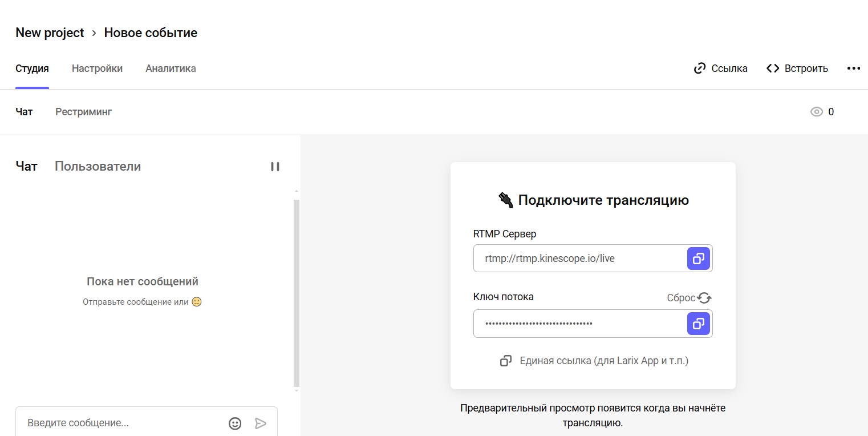Open emoji picker in message box
The height and width of the screenshot is (436, 868).
point(235,423)
